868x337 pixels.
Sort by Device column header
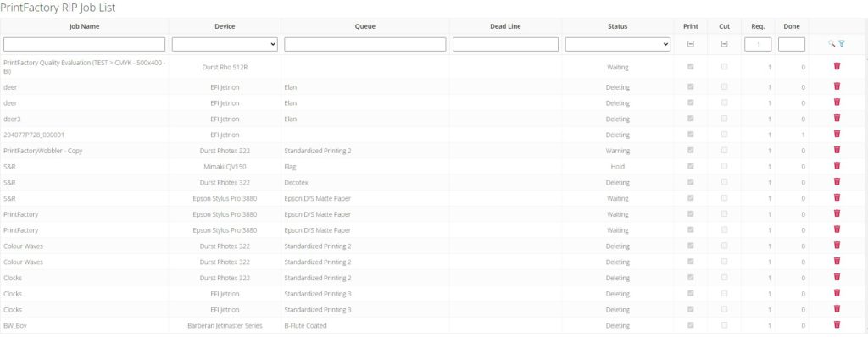[x=225, y=26]
